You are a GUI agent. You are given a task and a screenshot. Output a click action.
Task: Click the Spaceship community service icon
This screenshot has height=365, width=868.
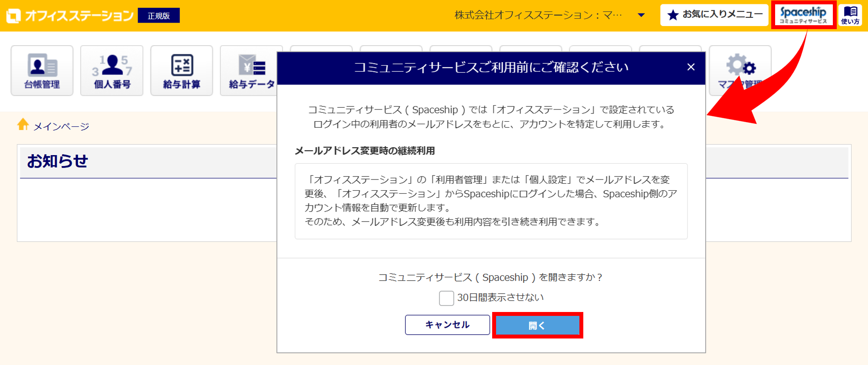click(803, 15)
